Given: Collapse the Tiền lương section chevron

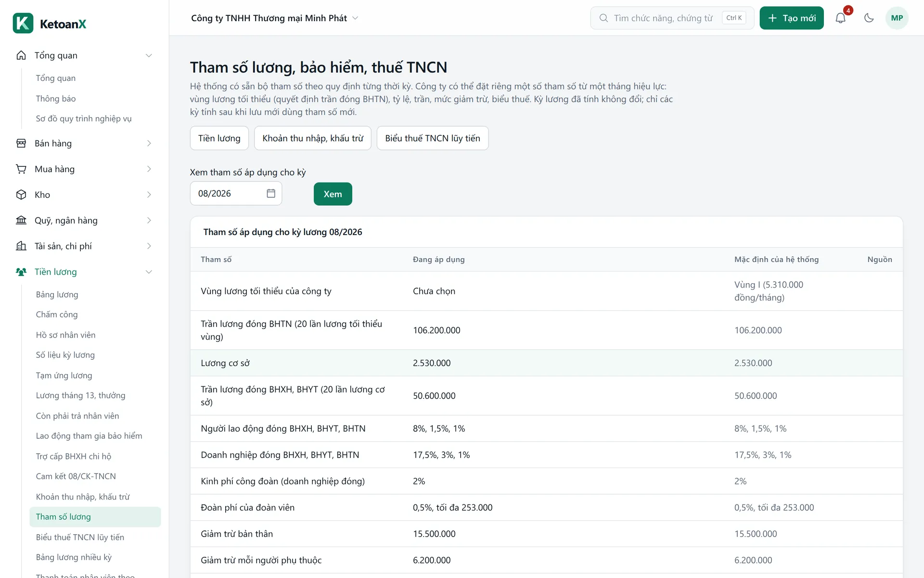Looking at the screenshot, I should click(149, 272).
